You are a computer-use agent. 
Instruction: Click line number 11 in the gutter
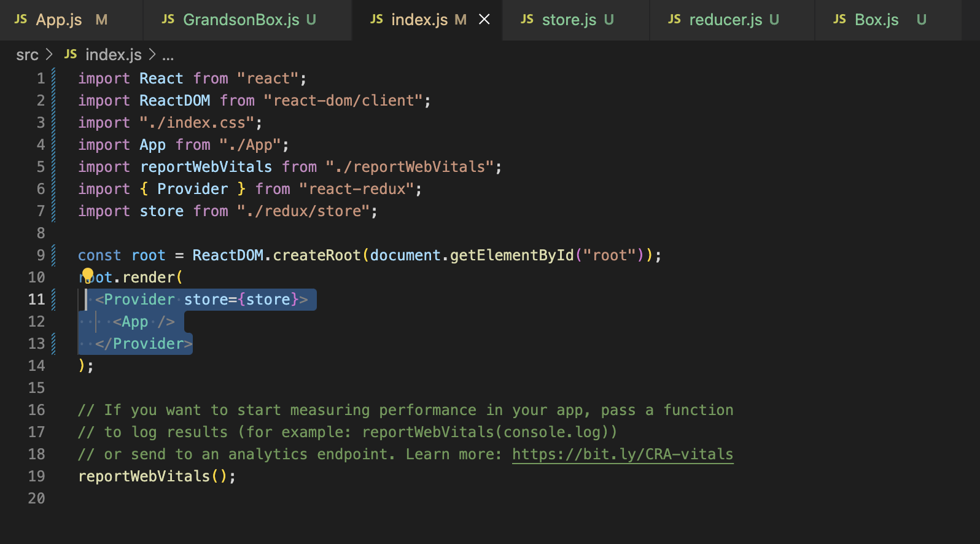pos(37,300)
